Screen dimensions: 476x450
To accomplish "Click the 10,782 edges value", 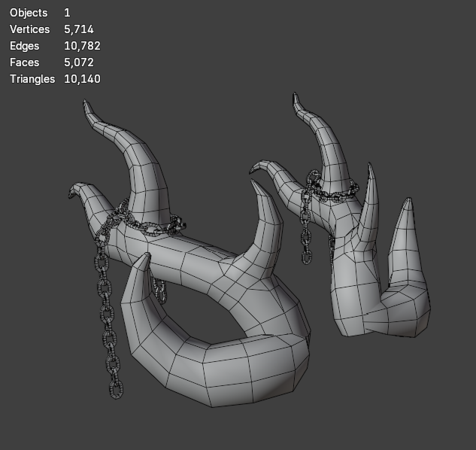I will click(x=82, y=46).
